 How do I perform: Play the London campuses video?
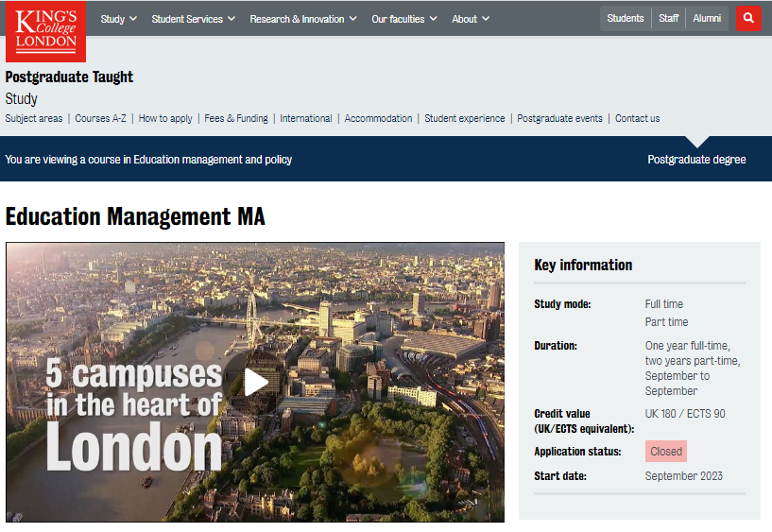tap(255, 382)
